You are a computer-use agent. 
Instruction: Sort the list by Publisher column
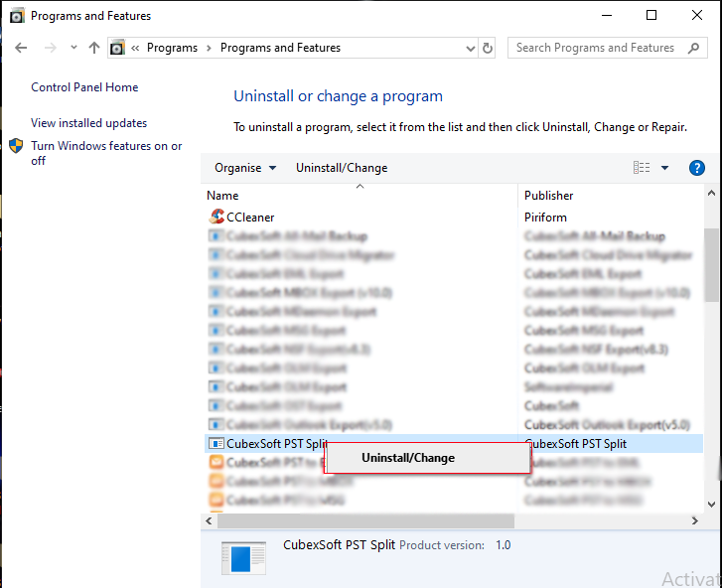[x=549, y=196]
